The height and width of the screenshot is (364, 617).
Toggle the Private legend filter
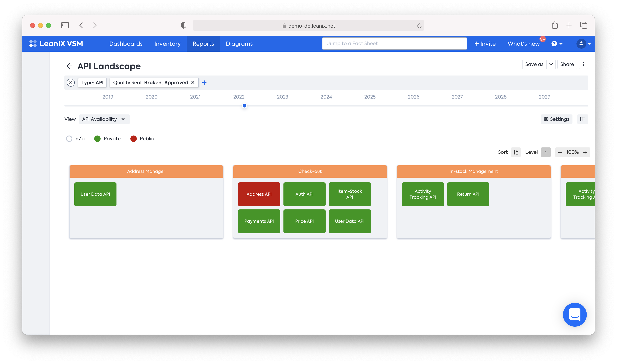pos(97,138)
